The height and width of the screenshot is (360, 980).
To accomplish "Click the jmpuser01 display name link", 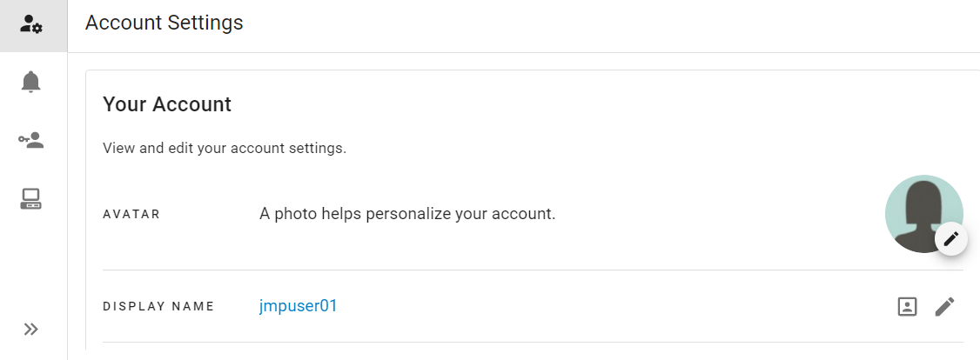I will [x=298, y=306].
